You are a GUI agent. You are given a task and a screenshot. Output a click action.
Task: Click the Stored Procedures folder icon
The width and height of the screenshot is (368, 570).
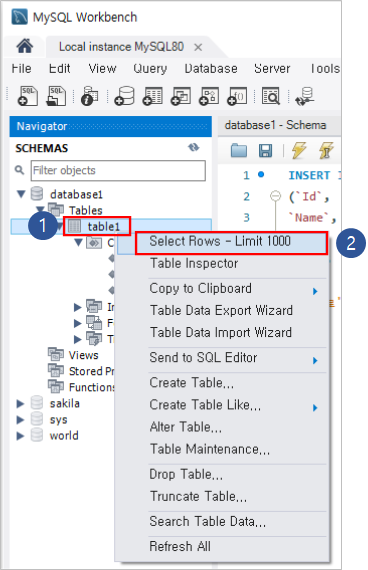(56, 370)
